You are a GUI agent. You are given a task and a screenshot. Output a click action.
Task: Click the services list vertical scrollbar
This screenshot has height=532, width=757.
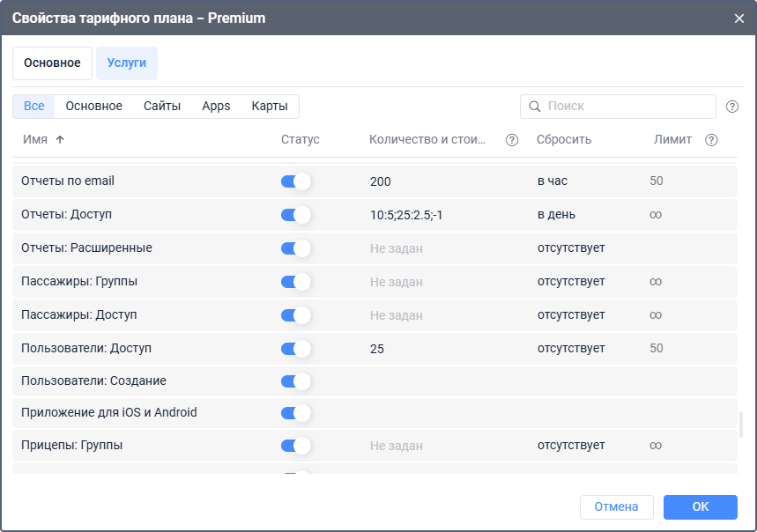pyautogui.click(x=740, y=424)
